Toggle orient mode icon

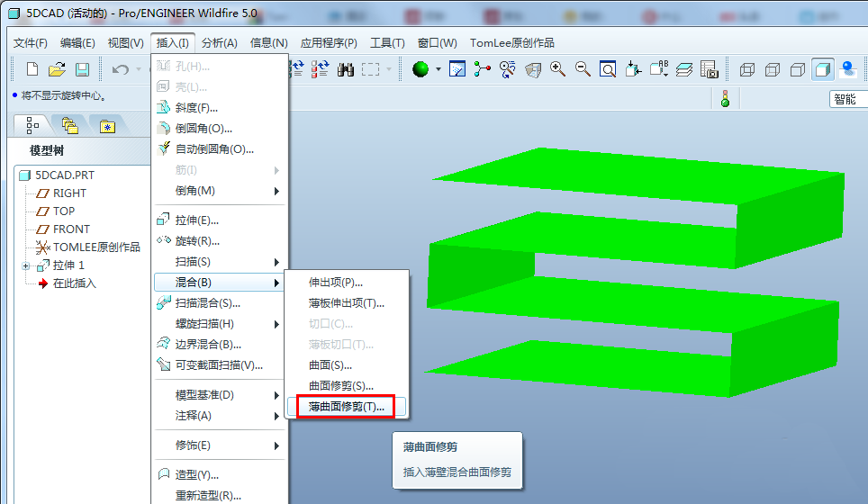507,69
